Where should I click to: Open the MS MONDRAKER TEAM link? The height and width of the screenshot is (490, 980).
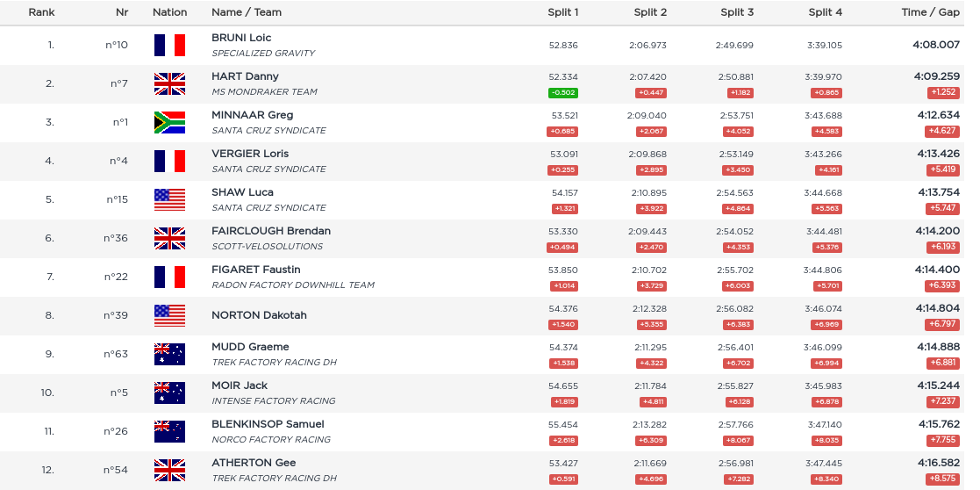pos(264,92)
